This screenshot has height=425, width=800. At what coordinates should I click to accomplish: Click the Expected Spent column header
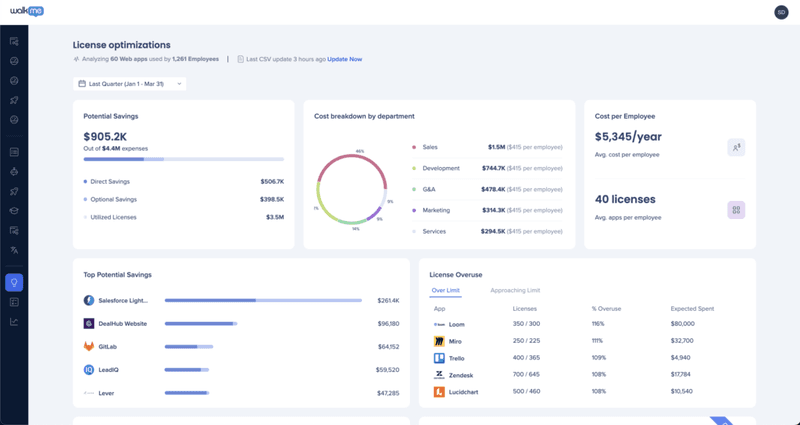tap(690, 309)
